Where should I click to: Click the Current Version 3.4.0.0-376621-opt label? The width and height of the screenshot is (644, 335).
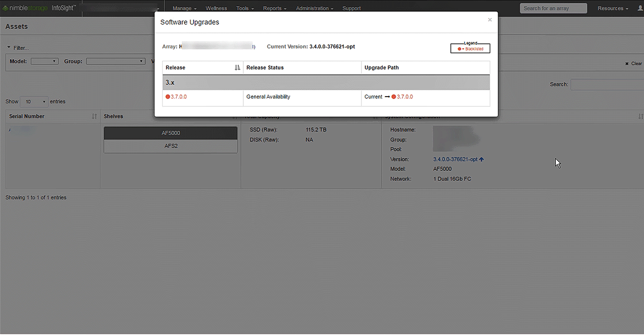311,46
